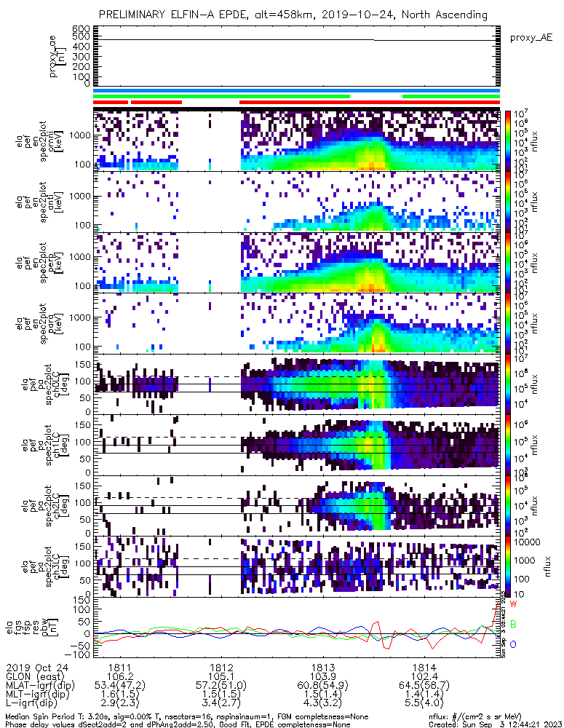Click the "MLT-igrf(dip)" row label
564x728 pixels.
(38, 694)
